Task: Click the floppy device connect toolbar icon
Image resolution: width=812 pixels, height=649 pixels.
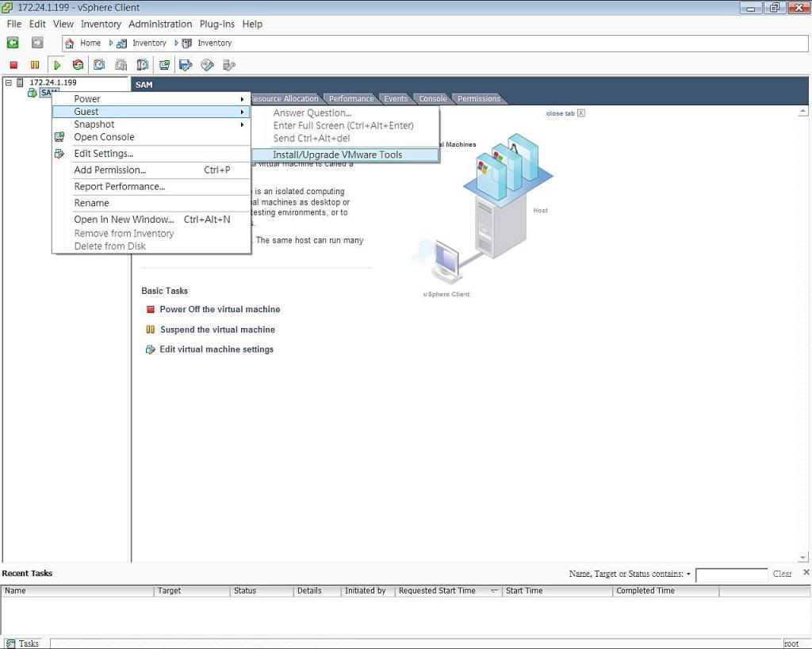Action: (x=186, y=65)
